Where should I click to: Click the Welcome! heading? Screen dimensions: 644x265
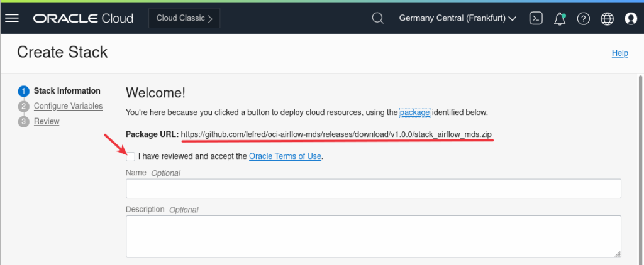156,93
